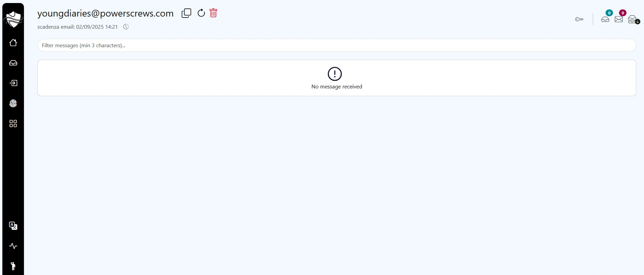644x275 pixels.
Task: Open the language translate icon
Action: click(x=13, y=226)
